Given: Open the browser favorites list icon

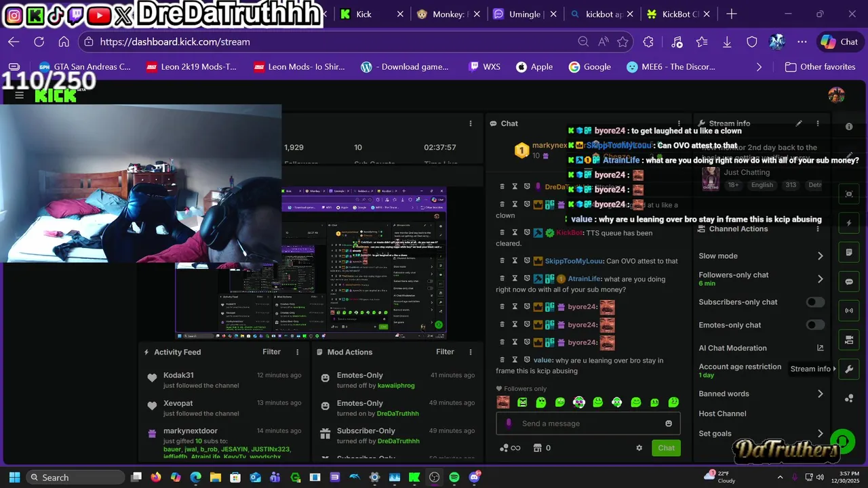Looking at the screenshot, I should coord(702,41).
